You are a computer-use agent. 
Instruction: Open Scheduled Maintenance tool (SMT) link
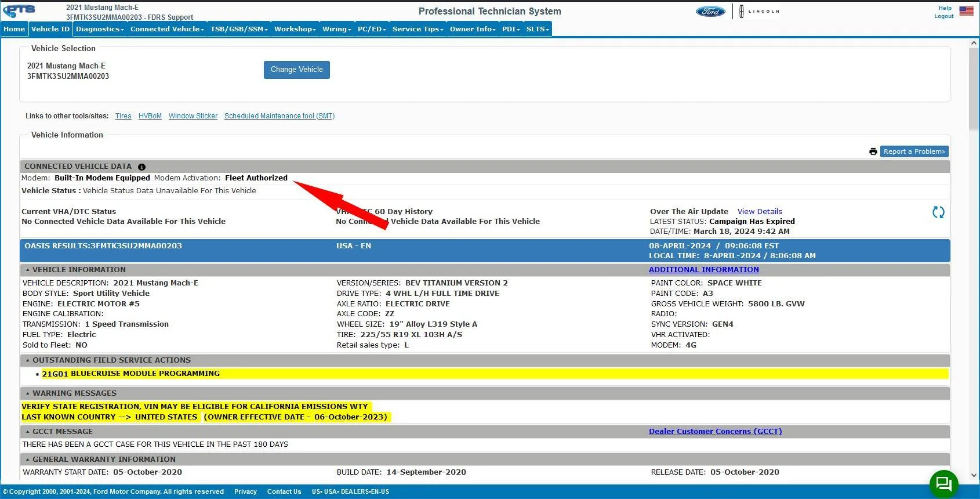click(x=280, y=116)
